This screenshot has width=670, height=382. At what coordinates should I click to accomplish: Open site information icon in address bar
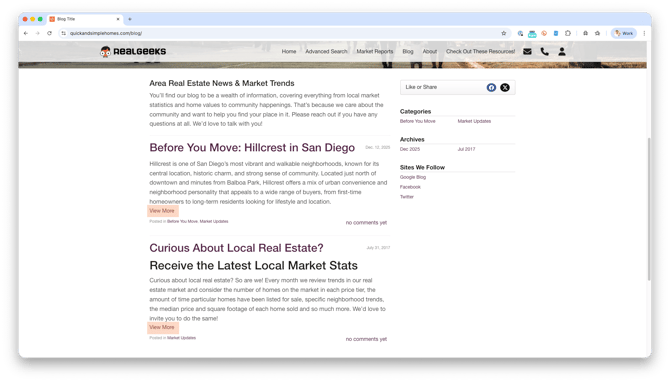[63, 33]
